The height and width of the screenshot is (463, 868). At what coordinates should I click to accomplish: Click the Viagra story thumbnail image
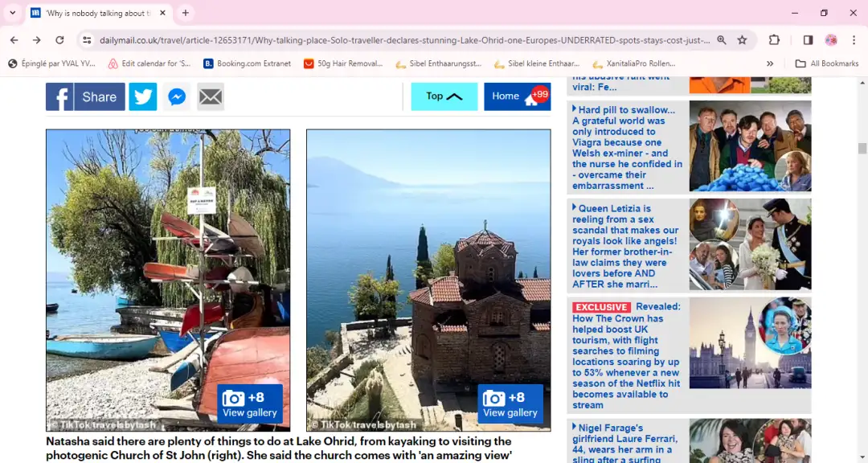(x=750, y=146)
